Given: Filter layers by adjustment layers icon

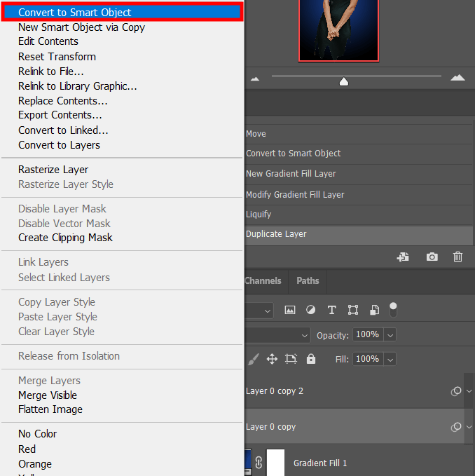Looking at the screenshot, I should point(310,310).
